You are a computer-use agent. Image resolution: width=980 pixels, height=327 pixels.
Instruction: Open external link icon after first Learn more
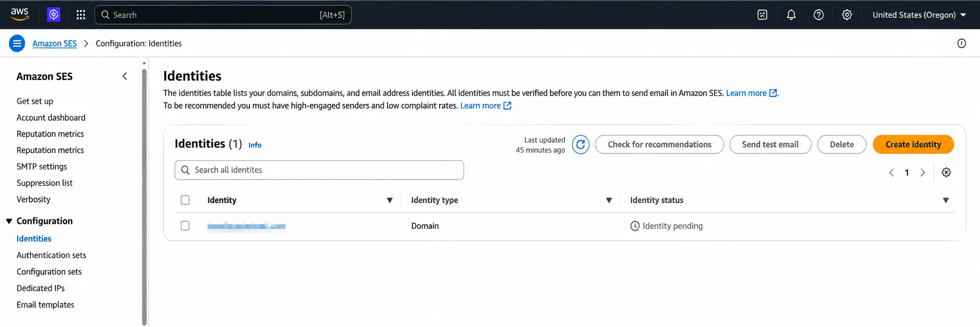click(773, 93)
